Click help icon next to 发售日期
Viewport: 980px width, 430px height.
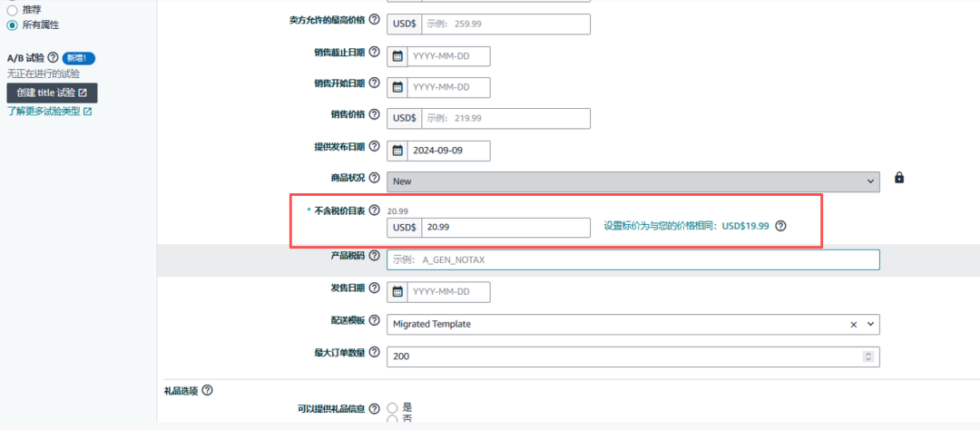(375, 288)
